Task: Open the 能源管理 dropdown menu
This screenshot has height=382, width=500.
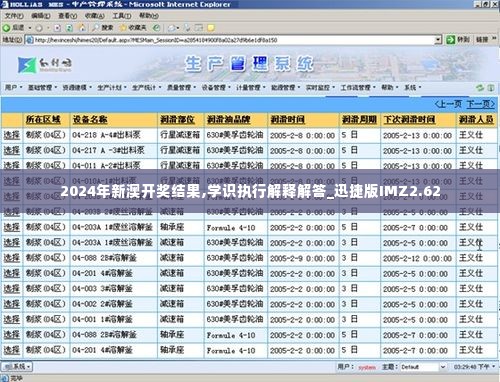Action: pyautogui.click(x=285, y=88)
